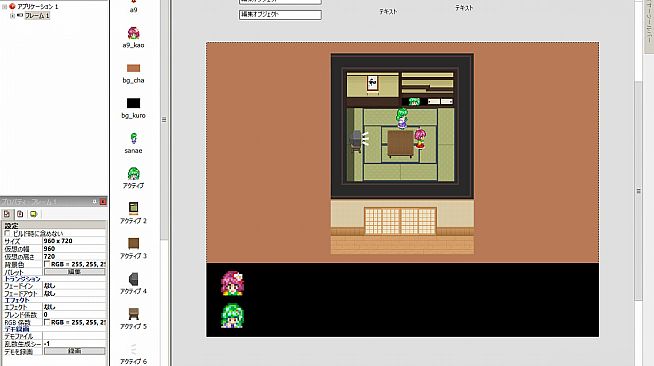The width and height of the screenshot is (654, 366).
Task: Select green-haired face portrait in black dialogue area
Action: [x=232, y=316]
